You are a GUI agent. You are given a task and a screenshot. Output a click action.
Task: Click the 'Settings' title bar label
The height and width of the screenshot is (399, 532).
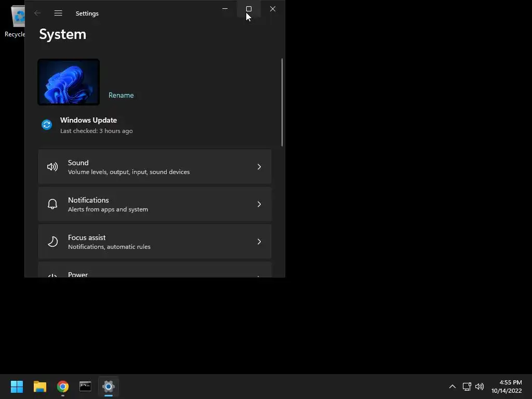[x=87, y=14]
